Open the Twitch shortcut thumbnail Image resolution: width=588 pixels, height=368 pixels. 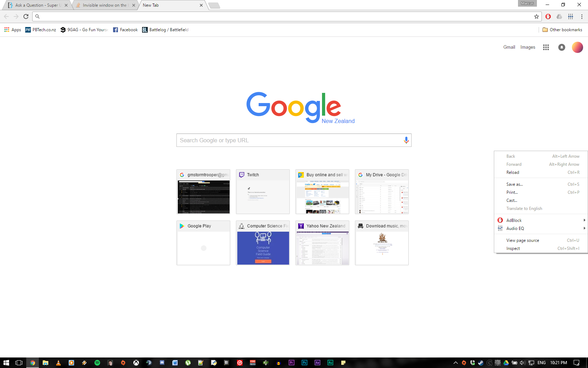click(262, 192)
